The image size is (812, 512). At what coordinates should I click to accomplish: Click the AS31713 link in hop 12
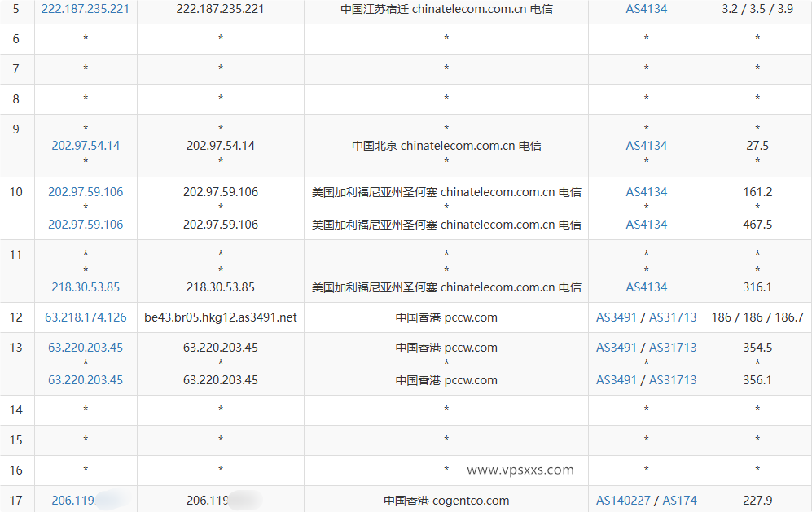point(673,317)
